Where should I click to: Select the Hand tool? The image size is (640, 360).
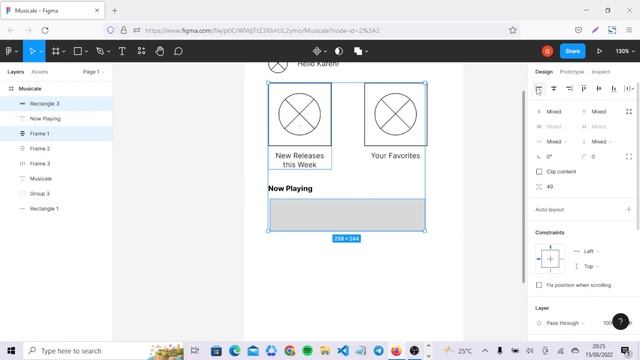pos(160,51)
